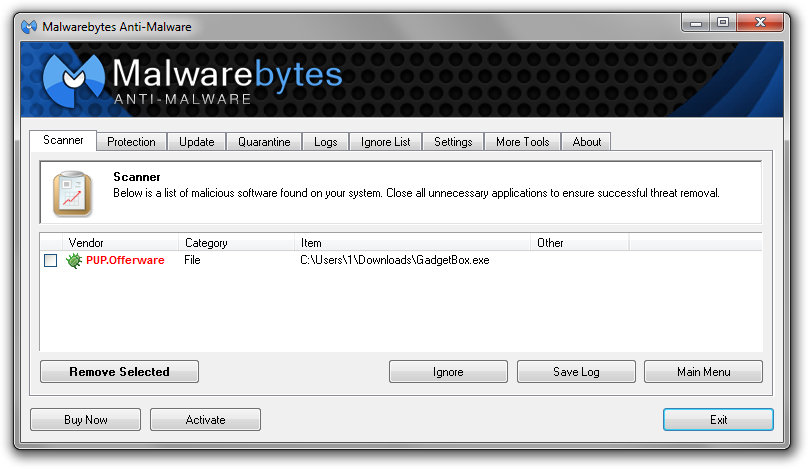Click the File category cell
This screenshot has height=469, width=809.
tap(192, 260)
